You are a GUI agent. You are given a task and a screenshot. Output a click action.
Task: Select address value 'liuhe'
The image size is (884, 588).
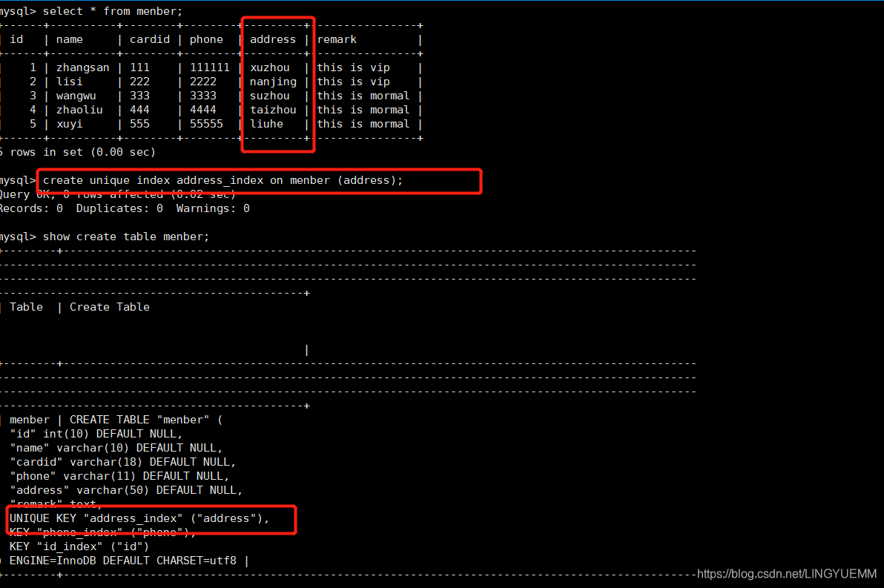click(x=266, y=124)
